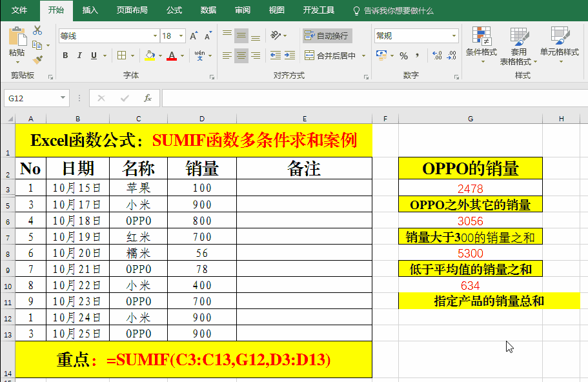Expand the font name dropdown 等线
The image size is (588, 382).
coord(155,36)
